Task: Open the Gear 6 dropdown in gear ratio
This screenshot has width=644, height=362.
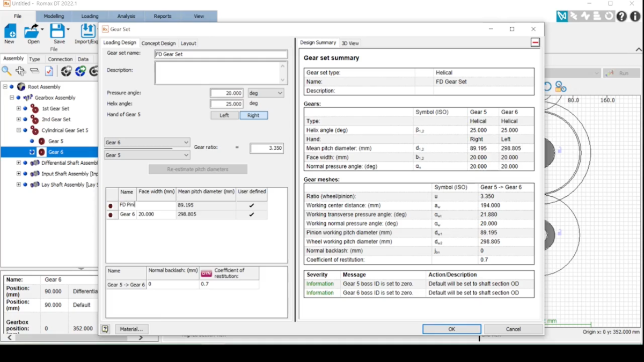Action: [147, 143]
